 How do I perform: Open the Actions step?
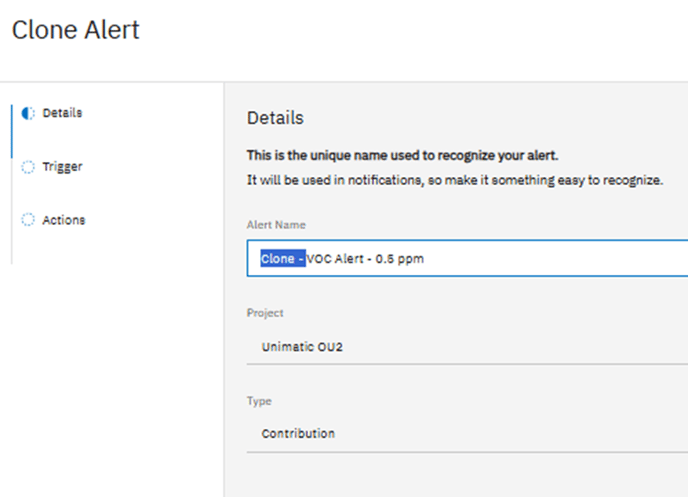pyautogui.click(x=63, y=220)
